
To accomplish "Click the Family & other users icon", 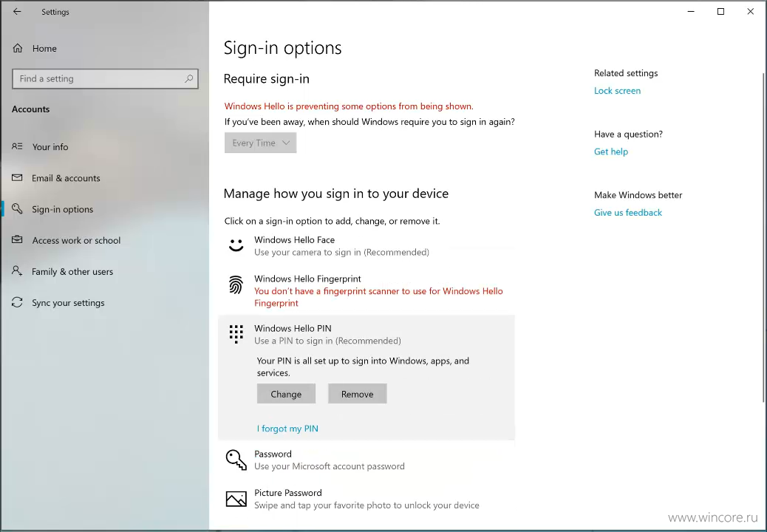I will 17,271.
